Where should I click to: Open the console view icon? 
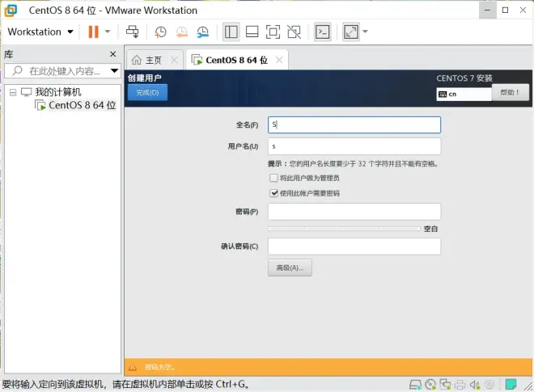coord(322,32)
